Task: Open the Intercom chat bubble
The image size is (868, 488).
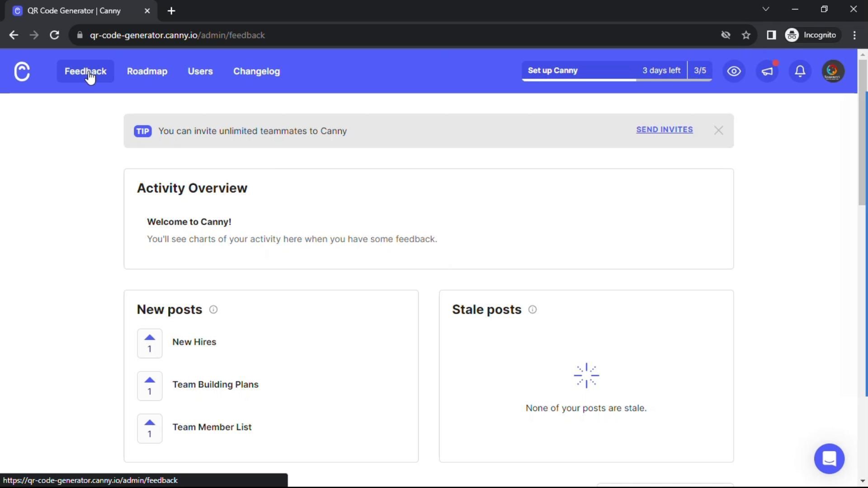Action: pos(829,459)
